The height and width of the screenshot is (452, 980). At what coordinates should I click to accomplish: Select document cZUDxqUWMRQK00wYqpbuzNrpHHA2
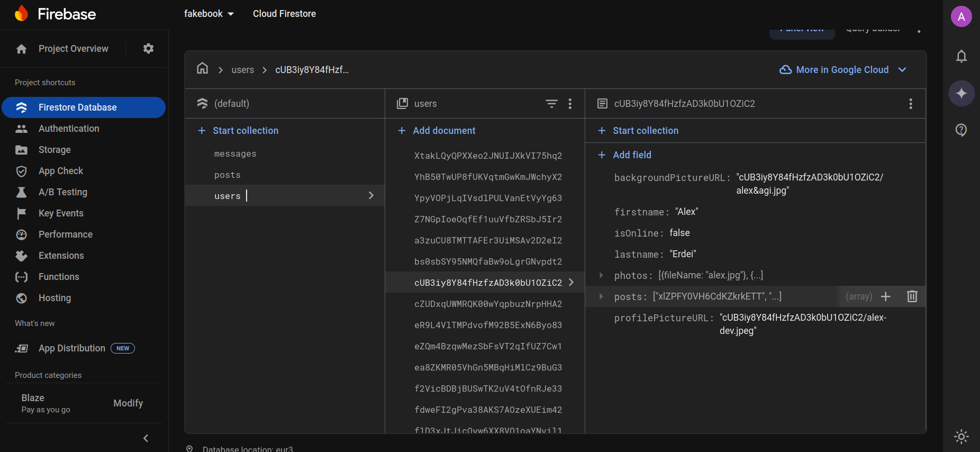(x=488, y=304)
